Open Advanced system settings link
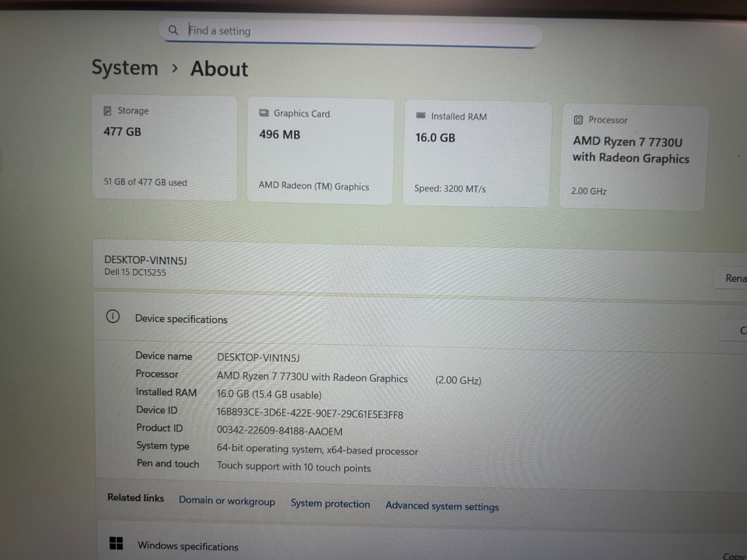Image resolution: width=747 pixels, height=560 pixels. (x=442, y=506)
